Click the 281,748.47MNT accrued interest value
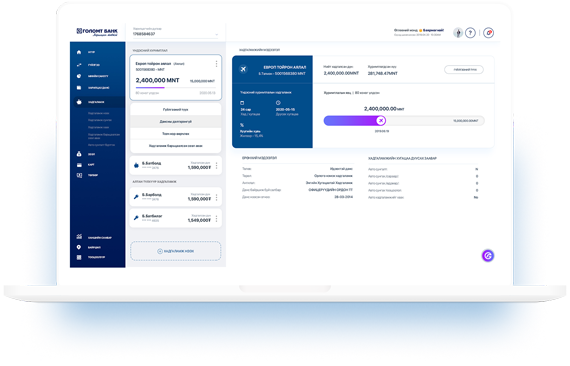This screenshot has width=570, height=366. click(x=382, y=73)
